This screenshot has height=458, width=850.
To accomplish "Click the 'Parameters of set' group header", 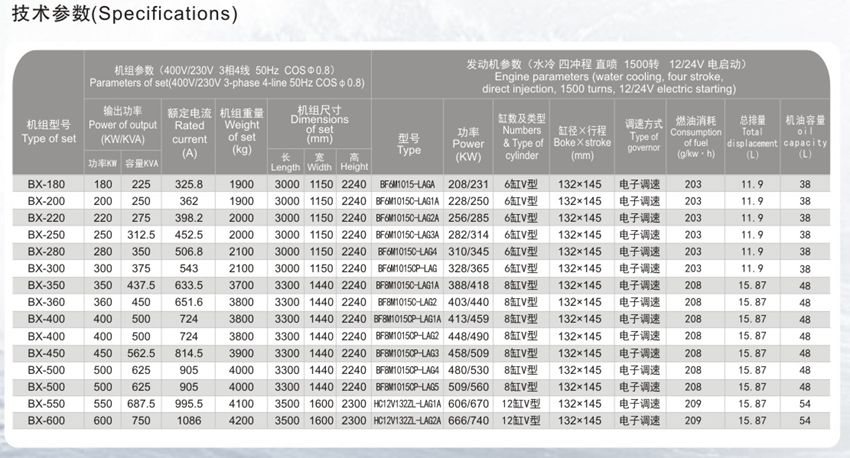I will [x=227, y=76].
